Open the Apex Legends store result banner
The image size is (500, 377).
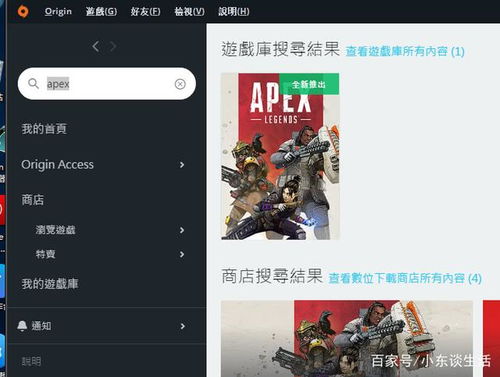coord(347,338)
